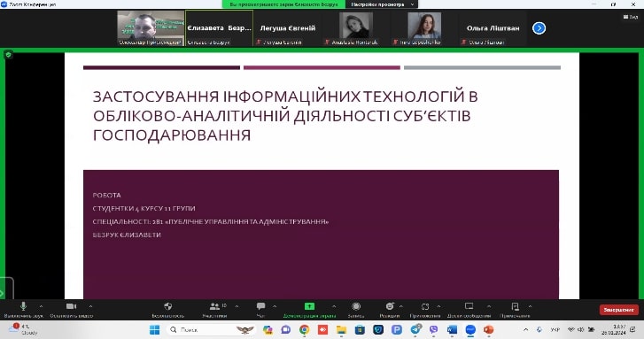The height and width of the screenshot is (339, 644).
Task: Change layout with the View button
Action: (x=631, y=17)
